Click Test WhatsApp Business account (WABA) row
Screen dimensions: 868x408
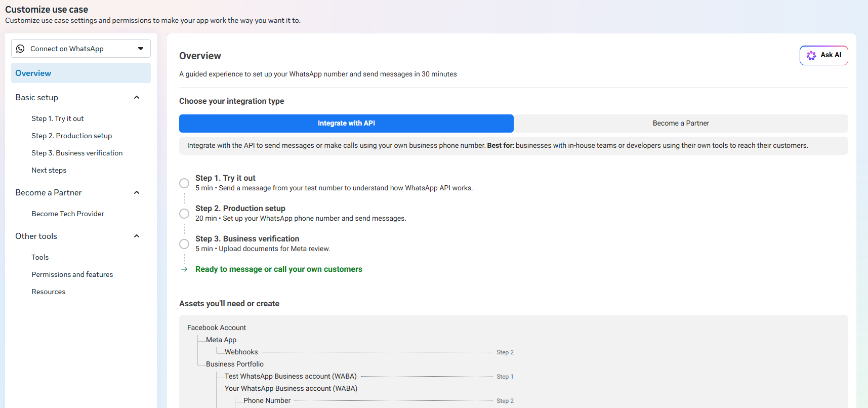click(291, 377)
